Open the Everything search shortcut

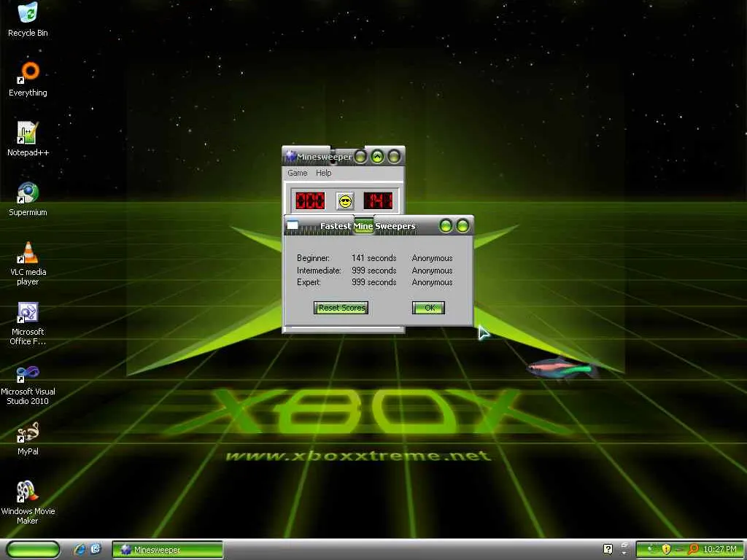28,79
